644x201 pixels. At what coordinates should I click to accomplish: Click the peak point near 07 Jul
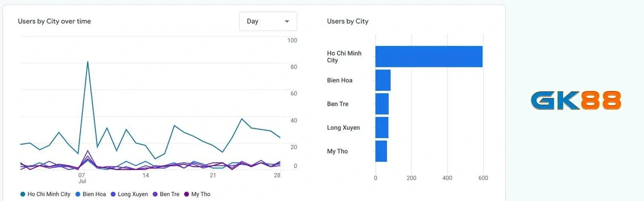(x=88, y=62)
